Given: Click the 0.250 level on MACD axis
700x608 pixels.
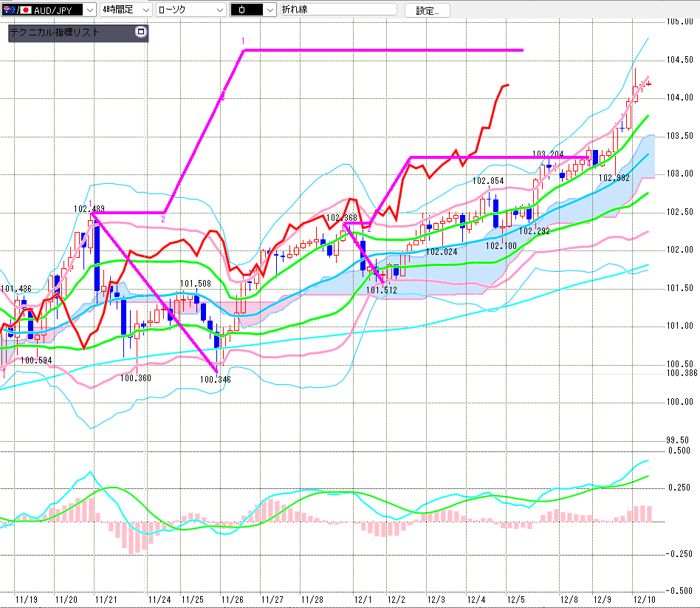Looking at the screenshot, I should [679, 488].
